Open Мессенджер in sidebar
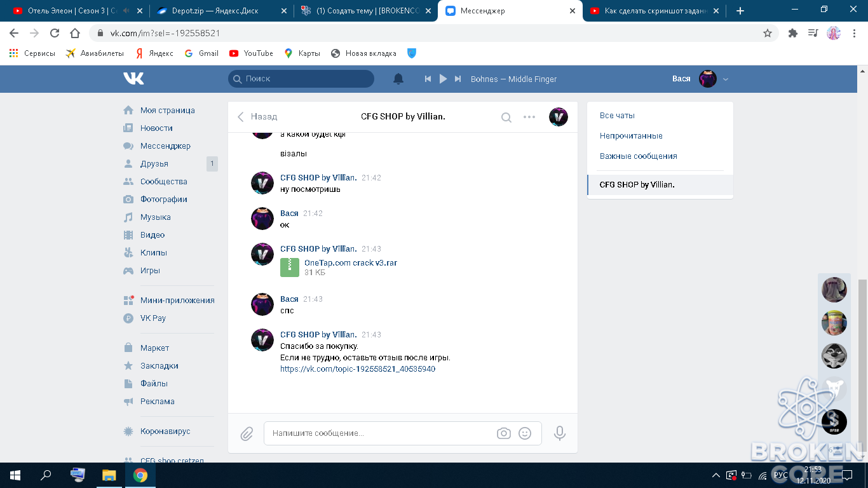 pyautogui.click(x=165, y=146)
